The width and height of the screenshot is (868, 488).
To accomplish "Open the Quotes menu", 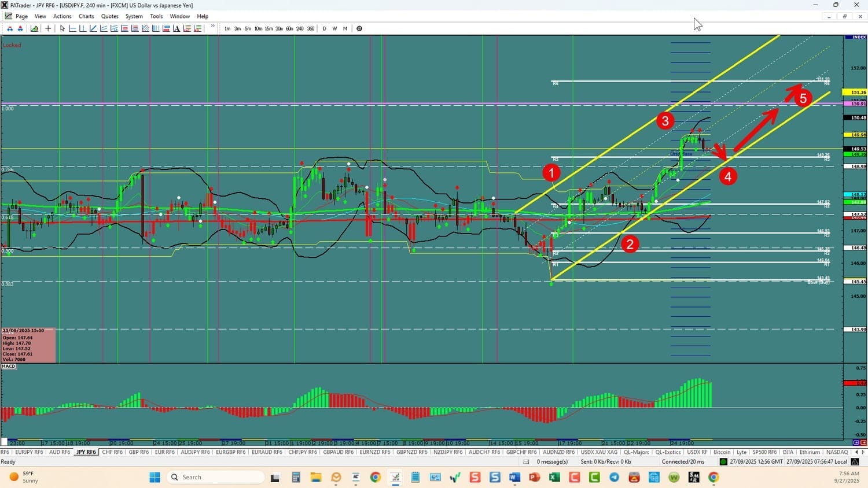I will (x=109, y=16).
